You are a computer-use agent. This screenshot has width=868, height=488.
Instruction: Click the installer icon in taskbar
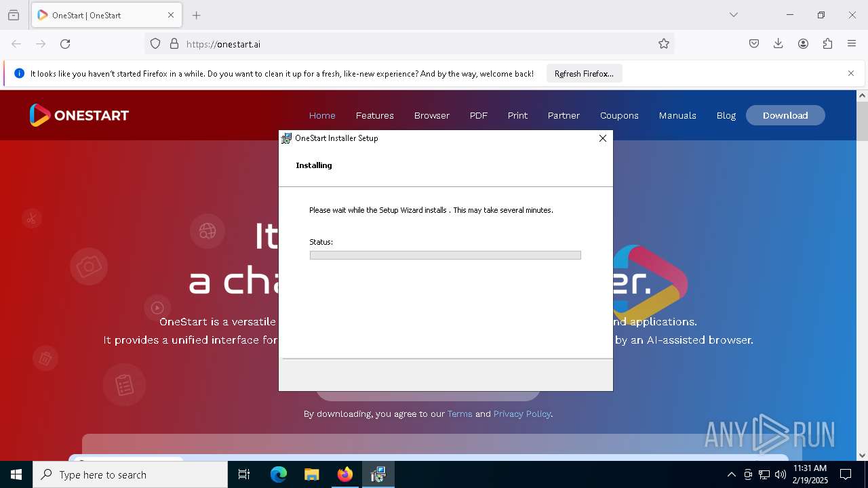pyautogui.click(x=378, y=474)
